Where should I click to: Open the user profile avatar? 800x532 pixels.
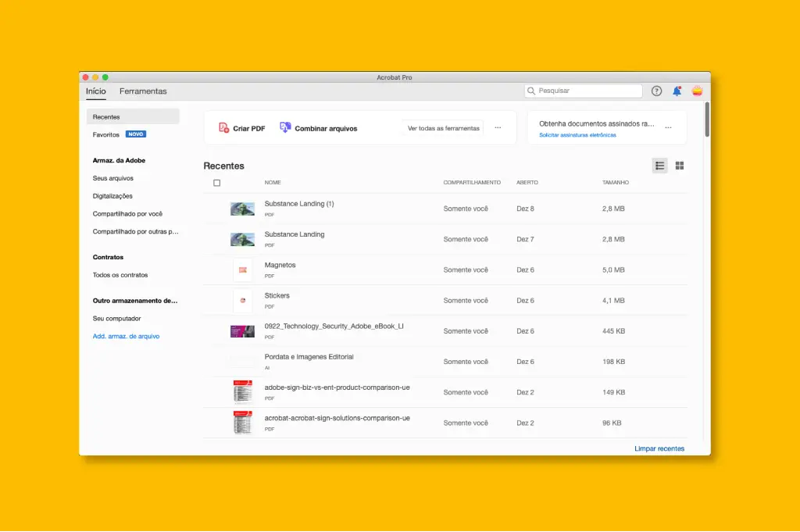(697, 91)
